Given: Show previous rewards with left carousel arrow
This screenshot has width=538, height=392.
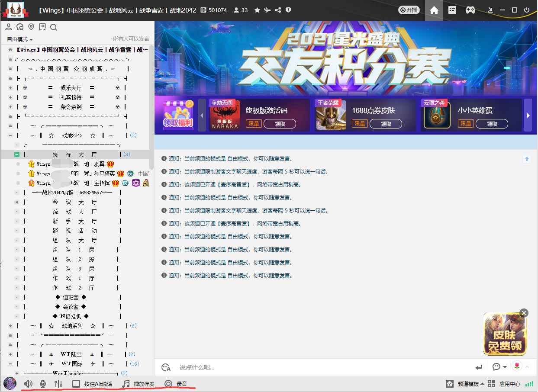Looking at the screenshot, I should click(202, 116).
